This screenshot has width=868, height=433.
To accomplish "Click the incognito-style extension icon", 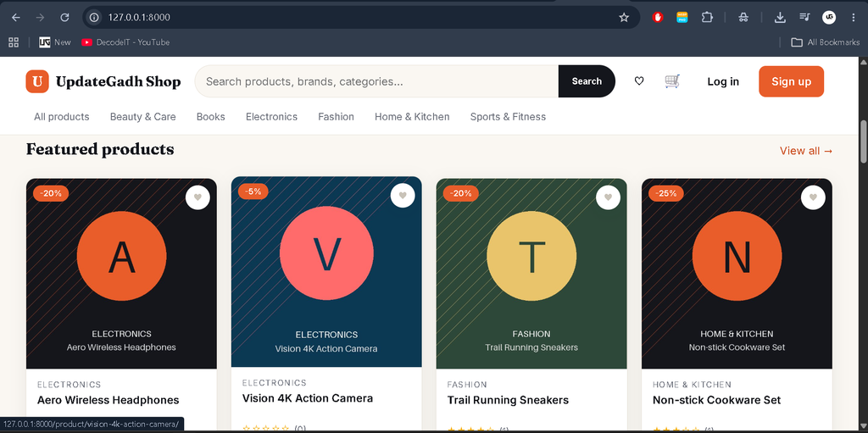I will coord(743,17).
